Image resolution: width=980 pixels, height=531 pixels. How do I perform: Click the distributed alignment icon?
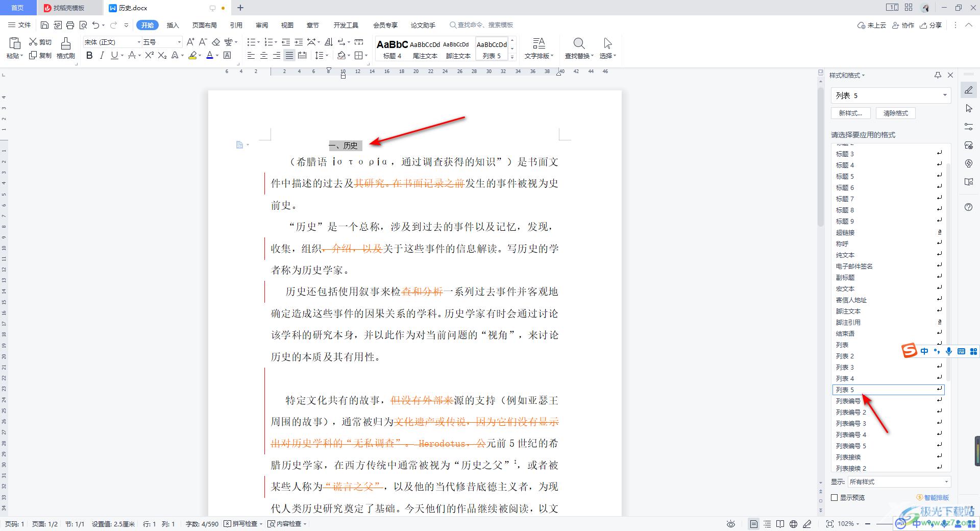pos(302,55)
